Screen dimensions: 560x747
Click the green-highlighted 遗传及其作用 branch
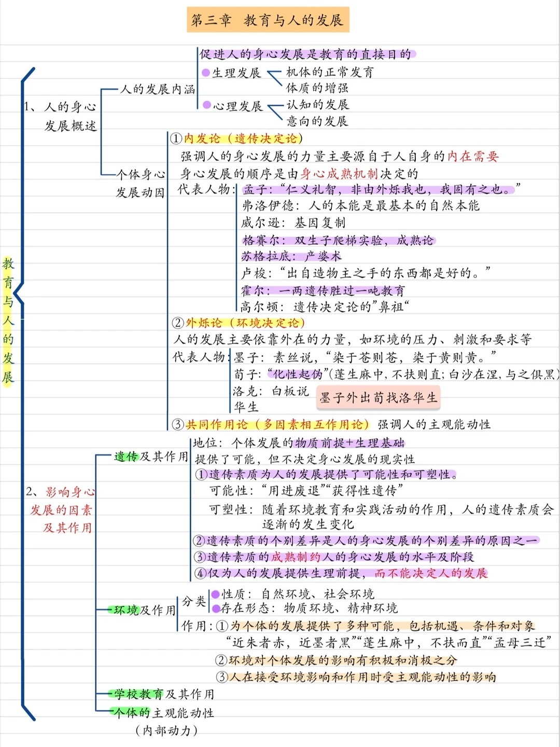[151, 457]
